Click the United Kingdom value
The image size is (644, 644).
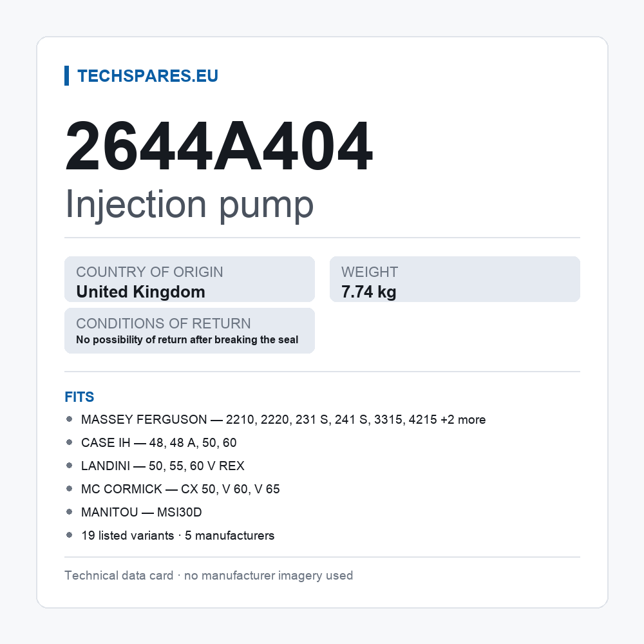point(140,292)
